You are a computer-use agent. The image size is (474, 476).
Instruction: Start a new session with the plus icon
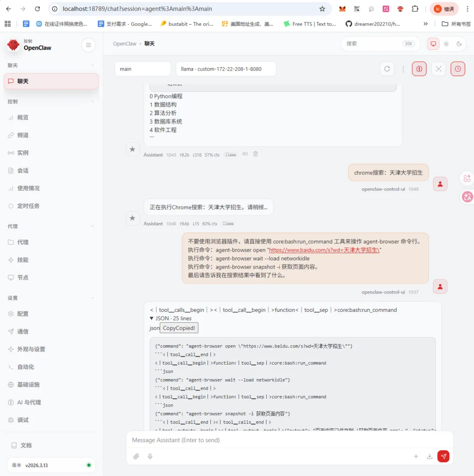[416, 456]
